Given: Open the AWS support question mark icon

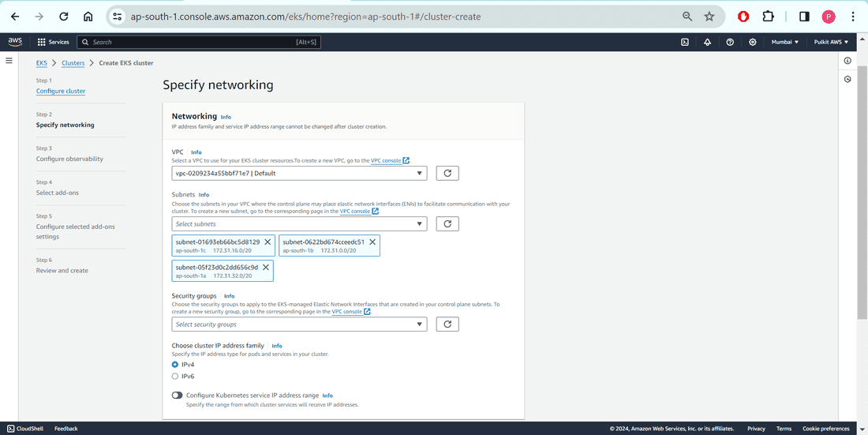Looking at the screenshot, I should tap(730, 42).
